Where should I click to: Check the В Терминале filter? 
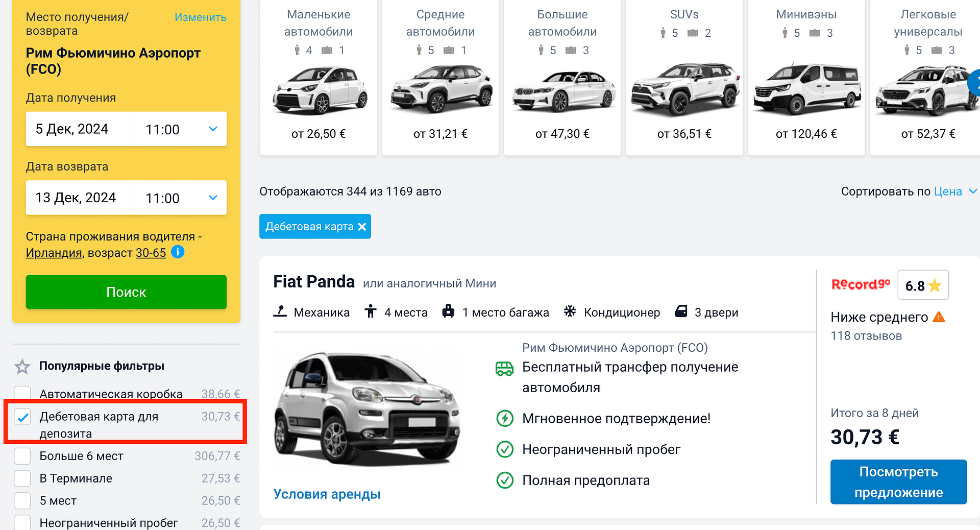[x=22, y=478]
